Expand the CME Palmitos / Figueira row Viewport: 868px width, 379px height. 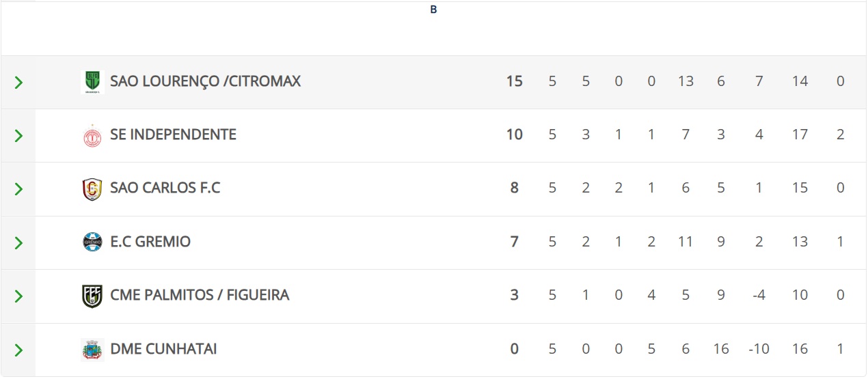[18, 296]
